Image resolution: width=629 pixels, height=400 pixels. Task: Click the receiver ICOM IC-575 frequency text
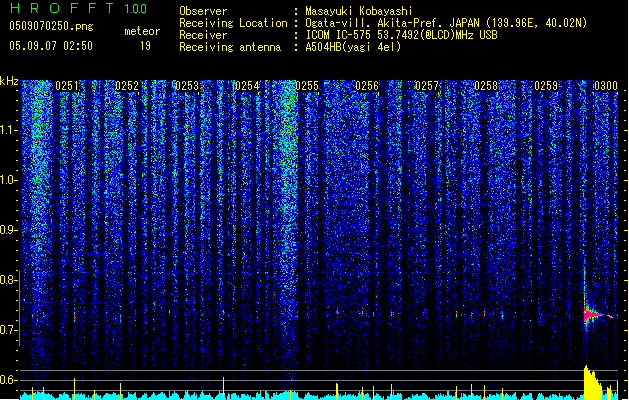(401, 35)
